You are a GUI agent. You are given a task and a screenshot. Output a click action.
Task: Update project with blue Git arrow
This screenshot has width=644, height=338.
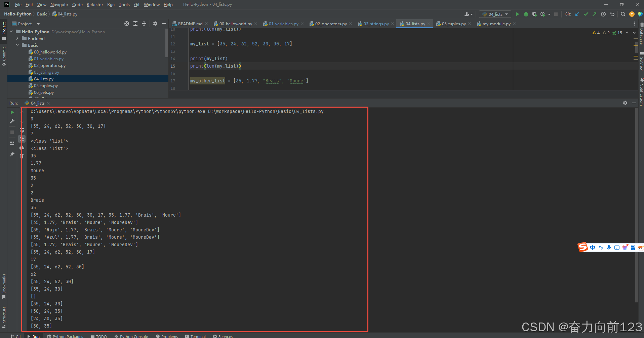577,14
